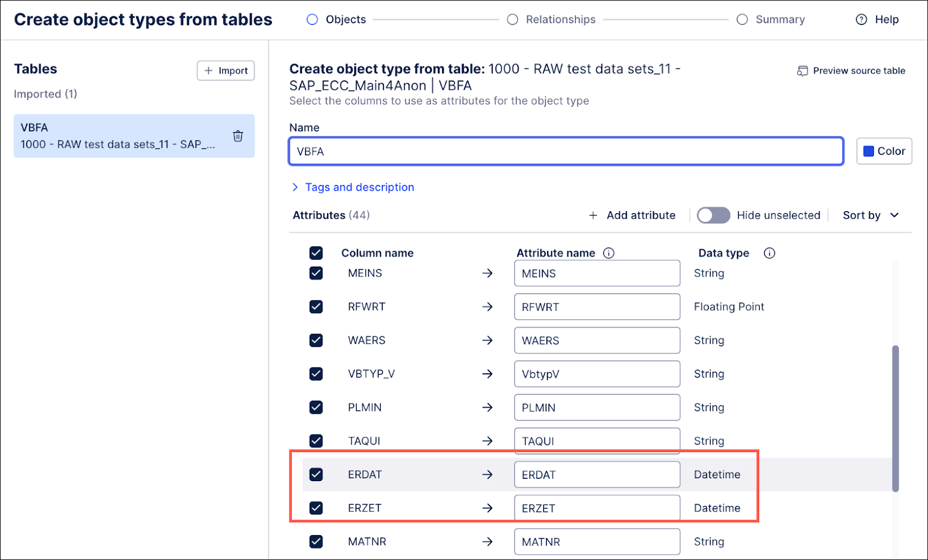Go to the Summary step
Viewport: 928px width, 560px height.
(x=771, y=20)
